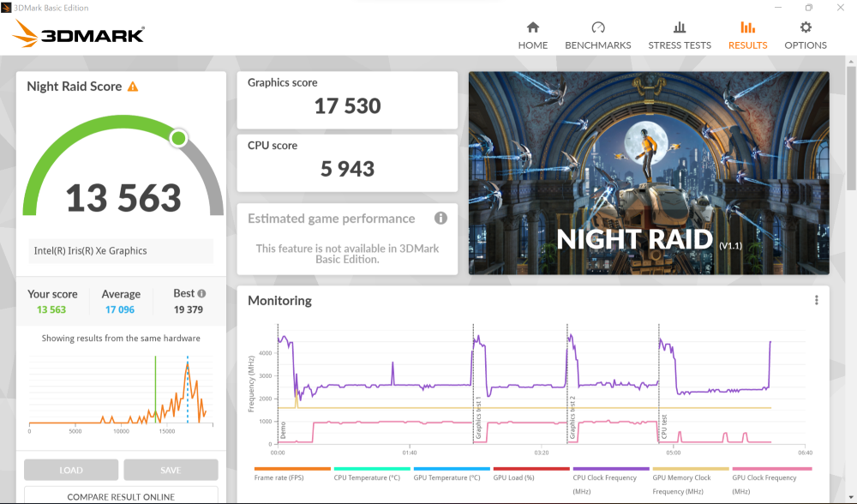Click the Basic Edition unavailable feature message
The width and height of the screenshot is (857, 504).
pyautogui.click(x=347, y=254)
